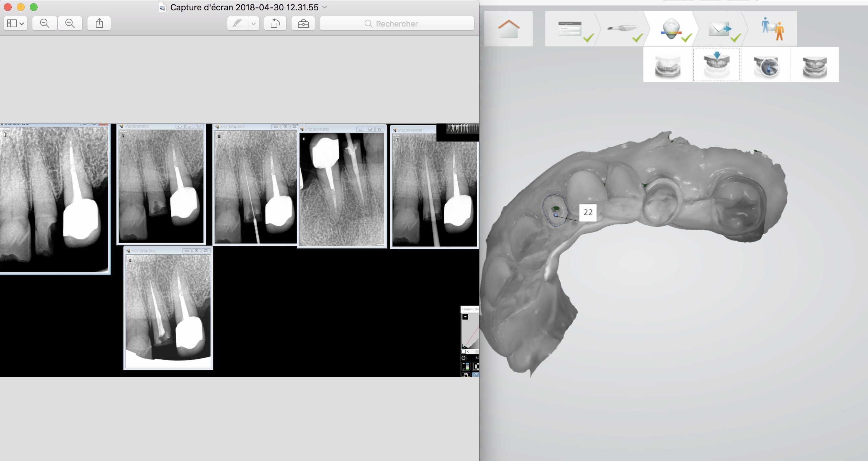
Task: Go to the Home screen icon
Action: 508,29
